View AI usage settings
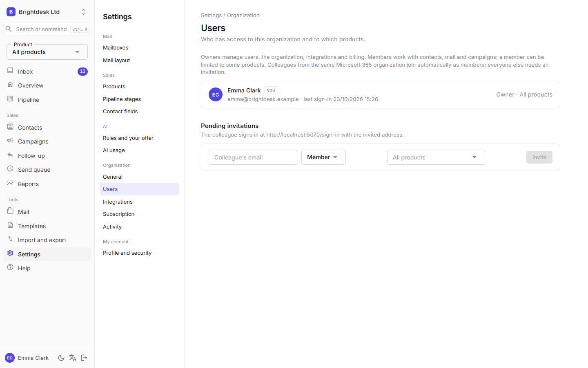This screenshot has height=368, width=588. (139, 150)
